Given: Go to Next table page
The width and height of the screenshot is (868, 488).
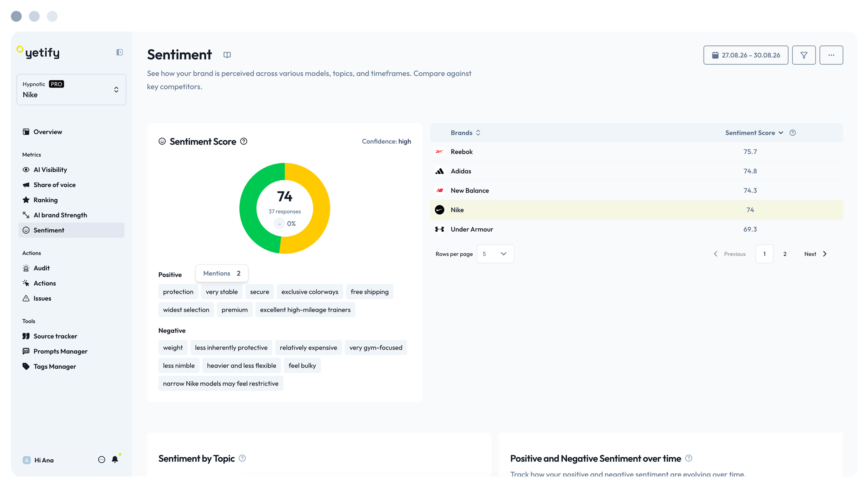Looking at the screenshot, I should (815, 254).
